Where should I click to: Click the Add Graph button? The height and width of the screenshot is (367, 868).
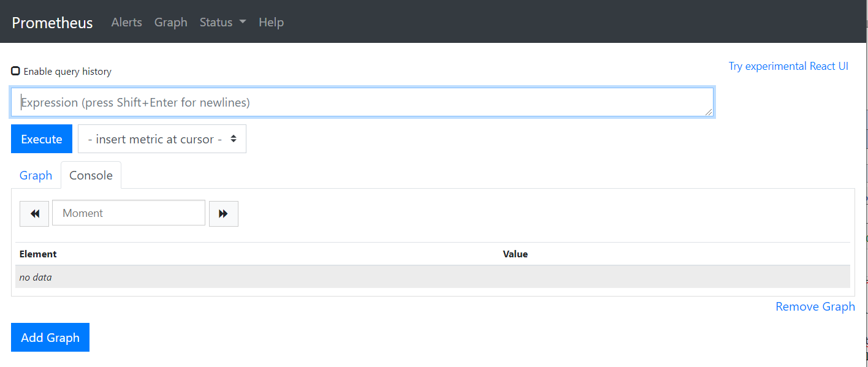click(50, 338)
